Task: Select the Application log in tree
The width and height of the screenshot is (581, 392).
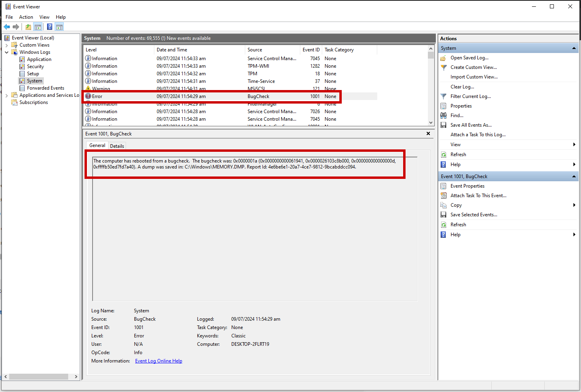Action: (39, 59)
